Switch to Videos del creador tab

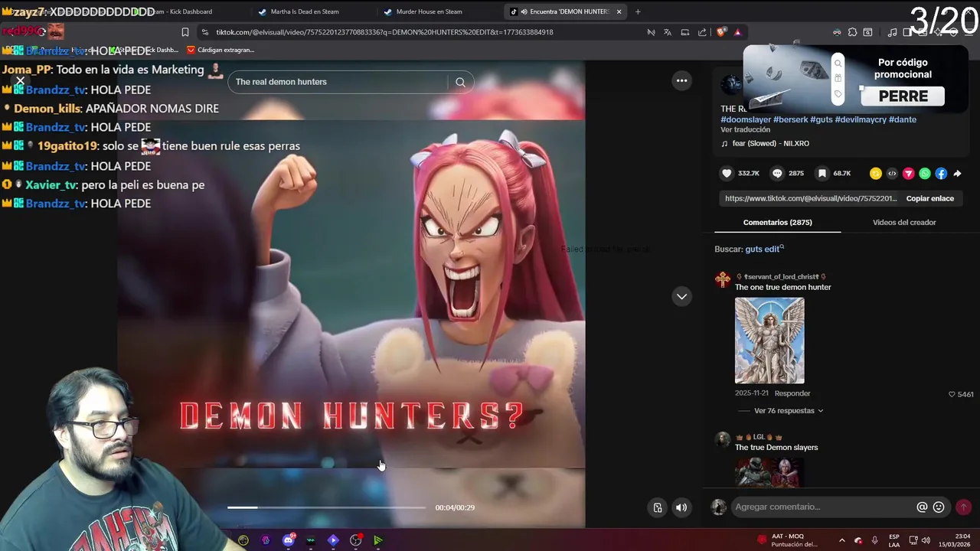click(x=904, y=222)
